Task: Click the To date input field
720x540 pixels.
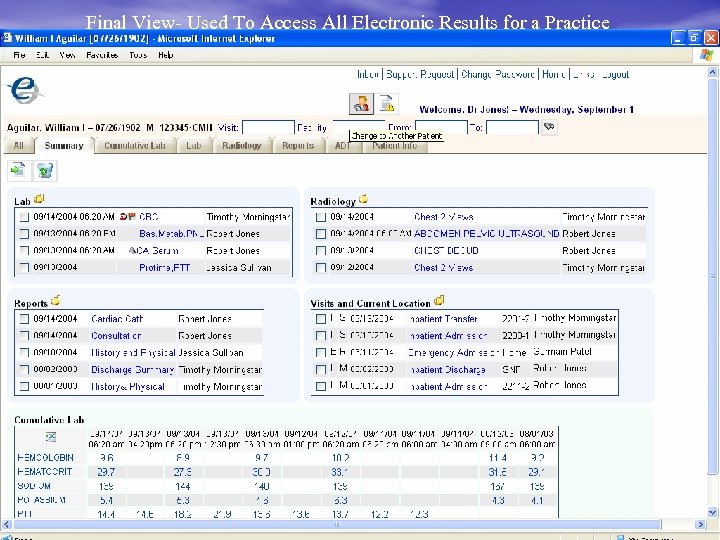Action: tap(512, 127)
